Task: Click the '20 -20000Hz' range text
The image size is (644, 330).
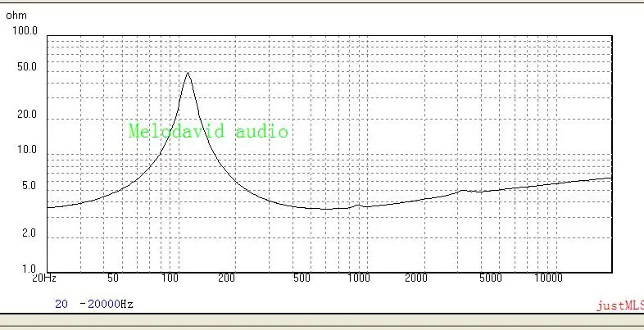Action: (x=94, y=304)
